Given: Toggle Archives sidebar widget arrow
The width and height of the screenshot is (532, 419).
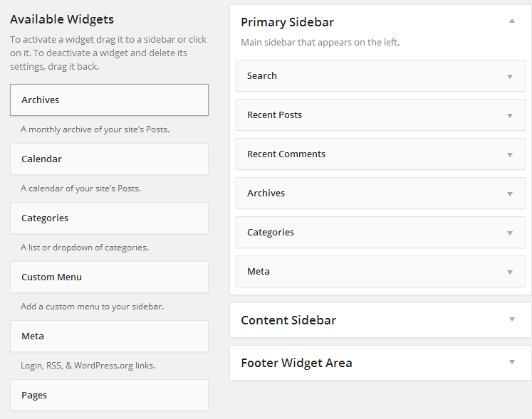Looking at the screenshot, I should coord(510,193).
